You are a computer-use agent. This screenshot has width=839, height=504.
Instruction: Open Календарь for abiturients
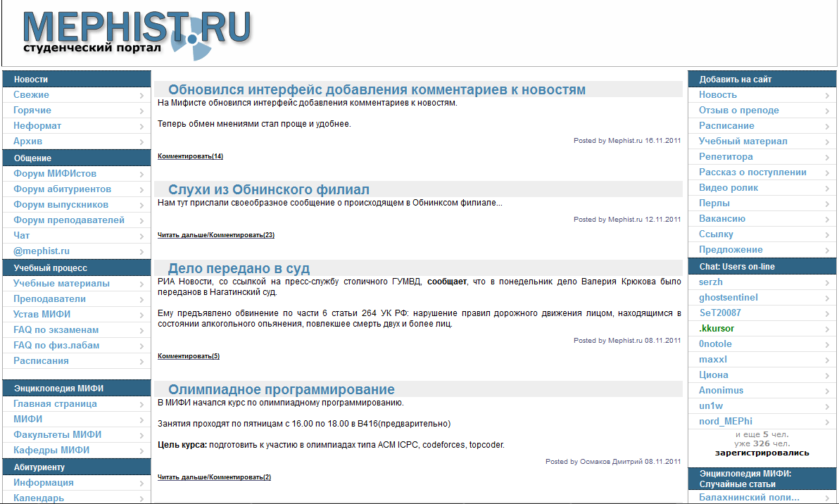[x=34, y=498]
